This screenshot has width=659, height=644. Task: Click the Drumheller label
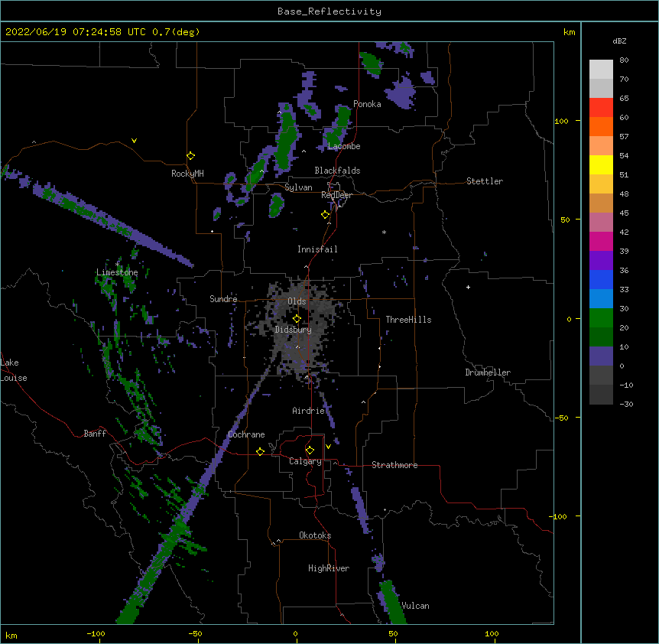click(488, 372)
